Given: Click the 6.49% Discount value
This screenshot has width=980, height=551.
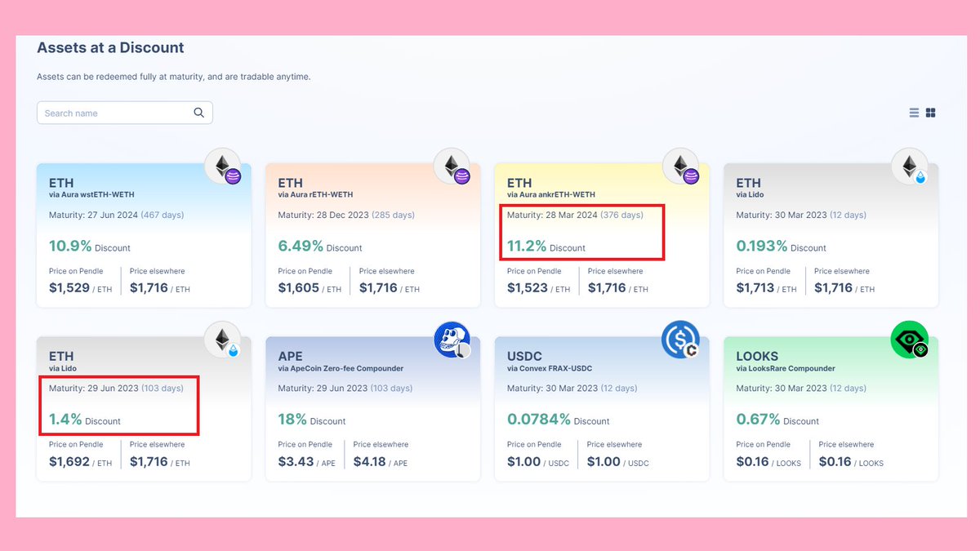Looking at the screenshot, I should point(319,247).
